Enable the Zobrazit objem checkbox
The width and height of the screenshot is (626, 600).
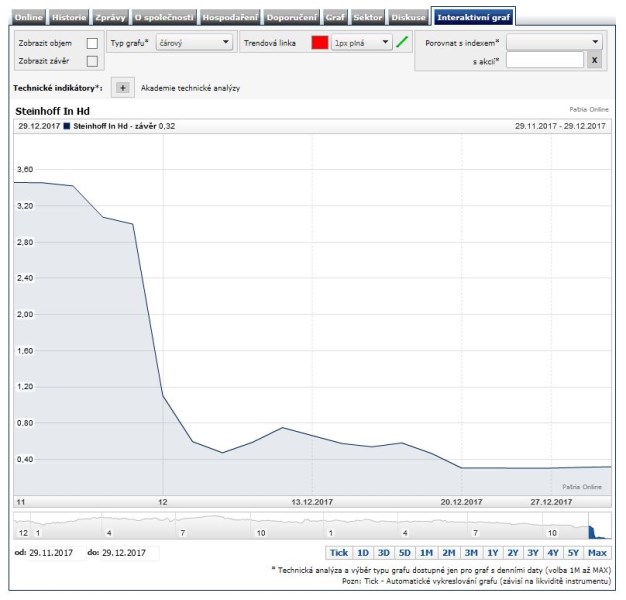(x=92, y=43)
